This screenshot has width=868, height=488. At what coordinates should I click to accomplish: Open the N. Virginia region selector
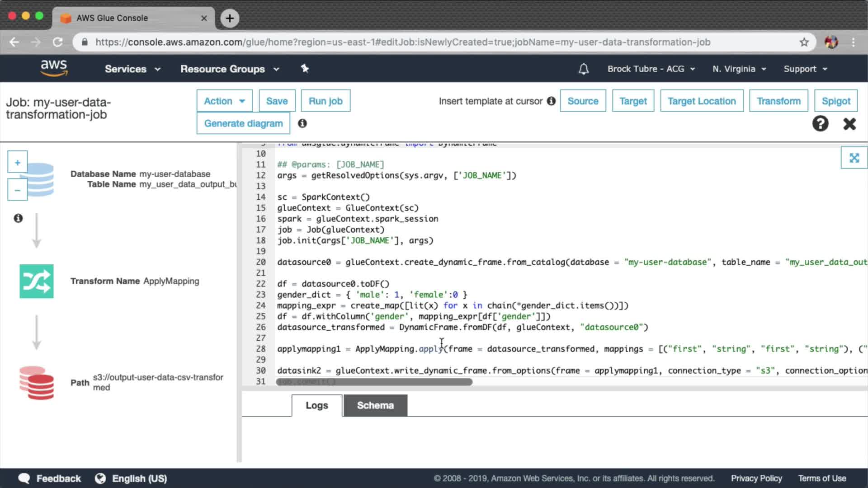739,69
